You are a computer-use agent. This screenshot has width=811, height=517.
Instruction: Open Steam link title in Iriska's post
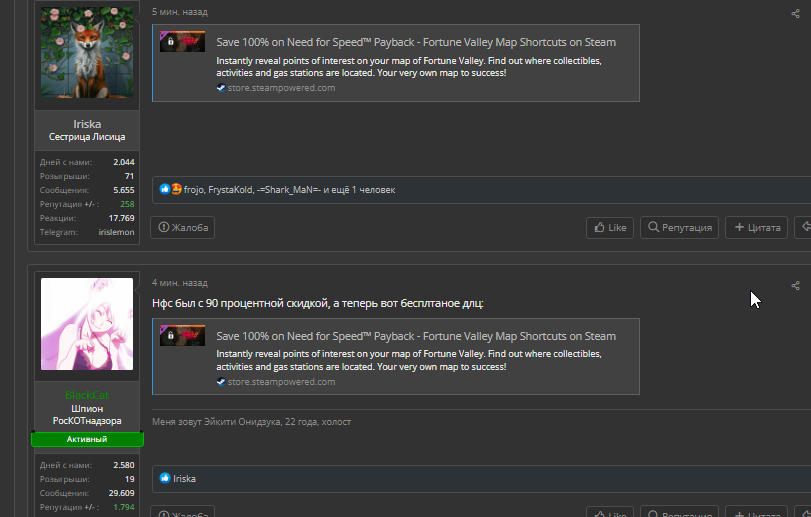click(416, 42)
